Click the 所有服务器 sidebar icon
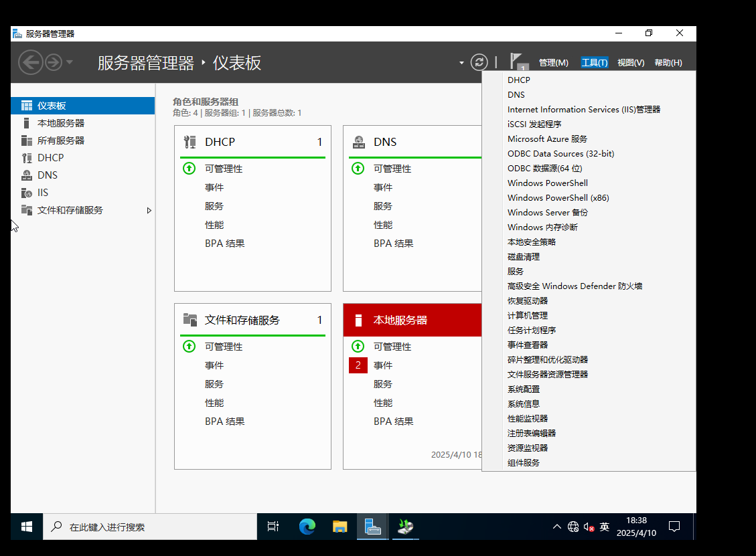 click(x=27, y=141)
